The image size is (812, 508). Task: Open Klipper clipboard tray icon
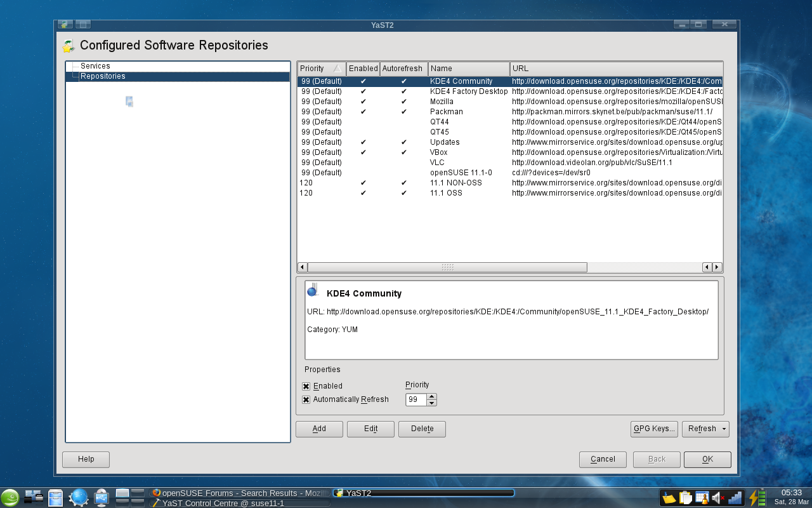point(685,498)
